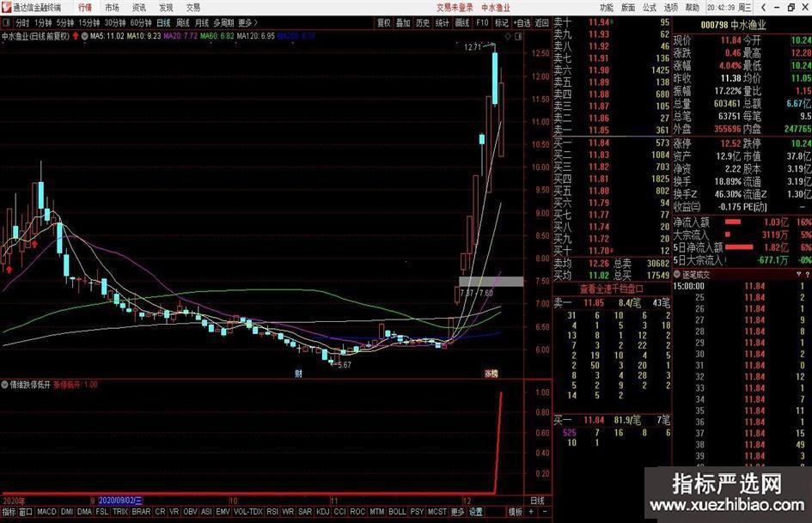
Task: Click the round indicator settings icon beside MA5
Action: point(84,36)
